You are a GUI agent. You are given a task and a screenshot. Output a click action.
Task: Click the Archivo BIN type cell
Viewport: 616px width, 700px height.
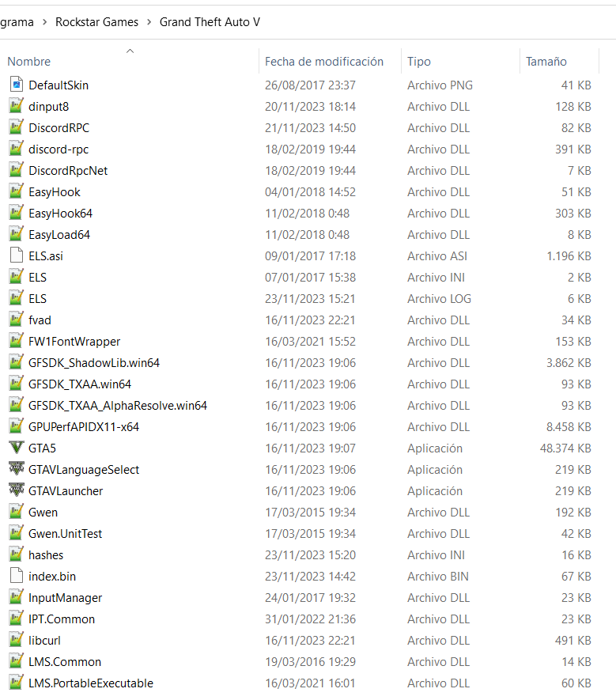[438, 577]
